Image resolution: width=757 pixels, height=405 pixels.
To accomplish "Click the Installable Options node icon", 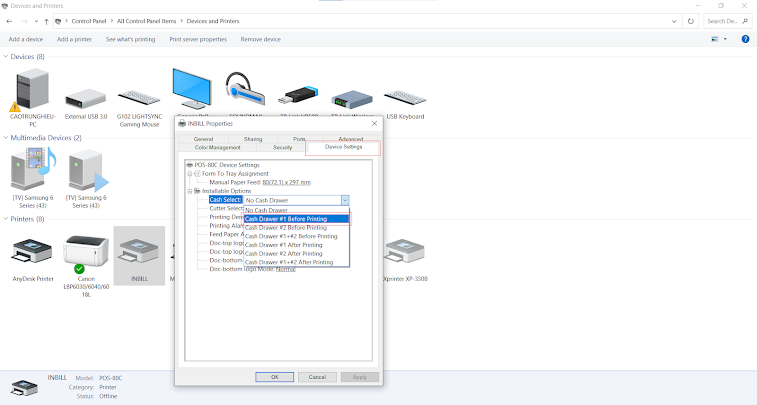I will coord(197,191).
